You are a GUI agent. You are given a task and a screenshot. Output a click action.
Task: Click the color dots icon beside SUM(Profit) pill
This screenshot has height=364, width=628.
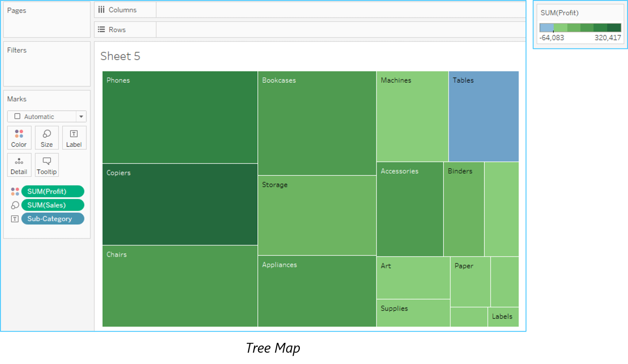[14, 191]
